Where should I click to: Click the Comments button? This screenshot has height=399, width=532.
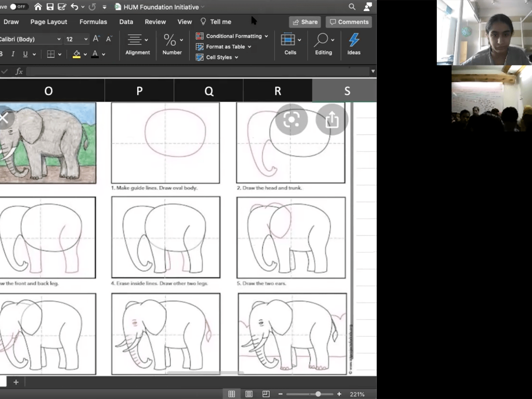pyautogui.click(x=349, y=22)
